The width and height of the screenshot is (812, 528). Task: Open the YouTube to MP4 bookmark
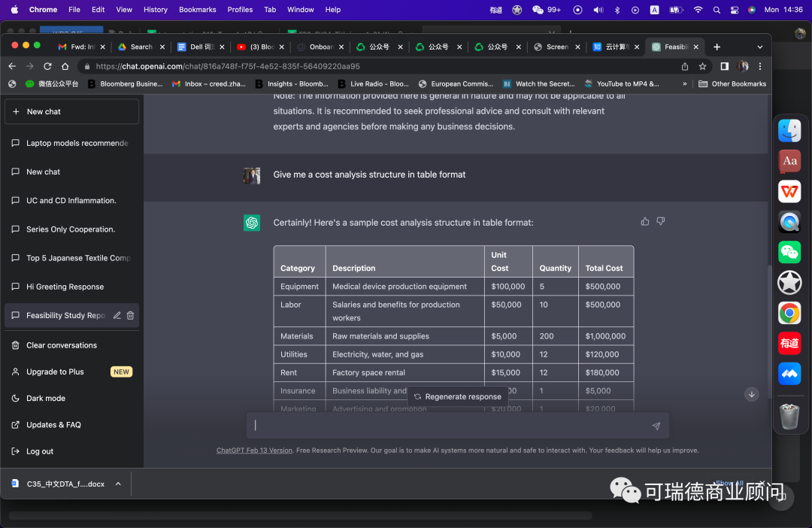pyautogui.click(x=622, y=84)
